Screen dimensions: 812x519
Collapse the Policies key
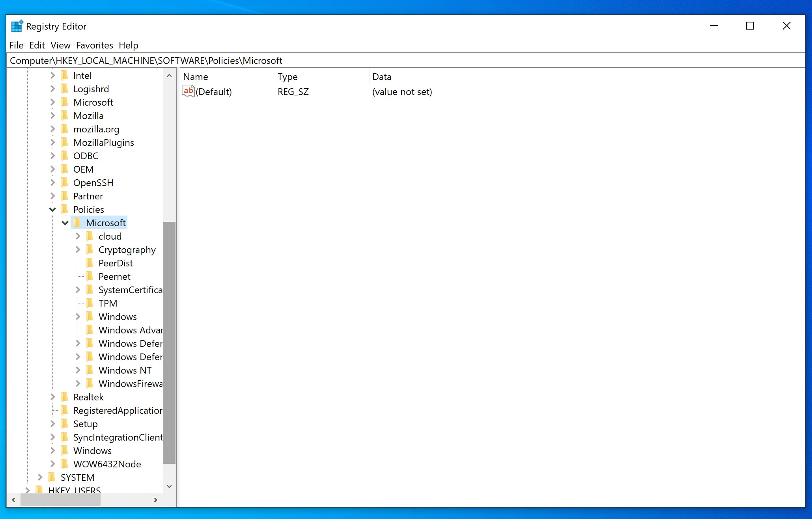click(52, 209)
